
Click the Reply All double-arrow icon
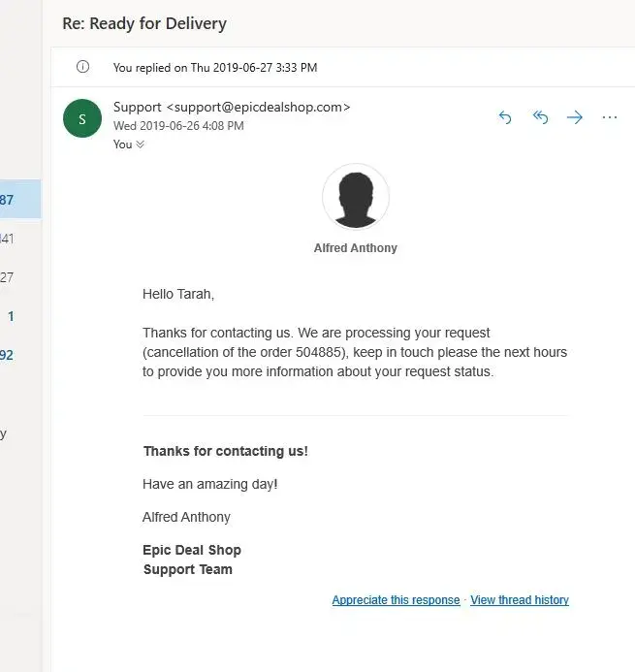540,117
